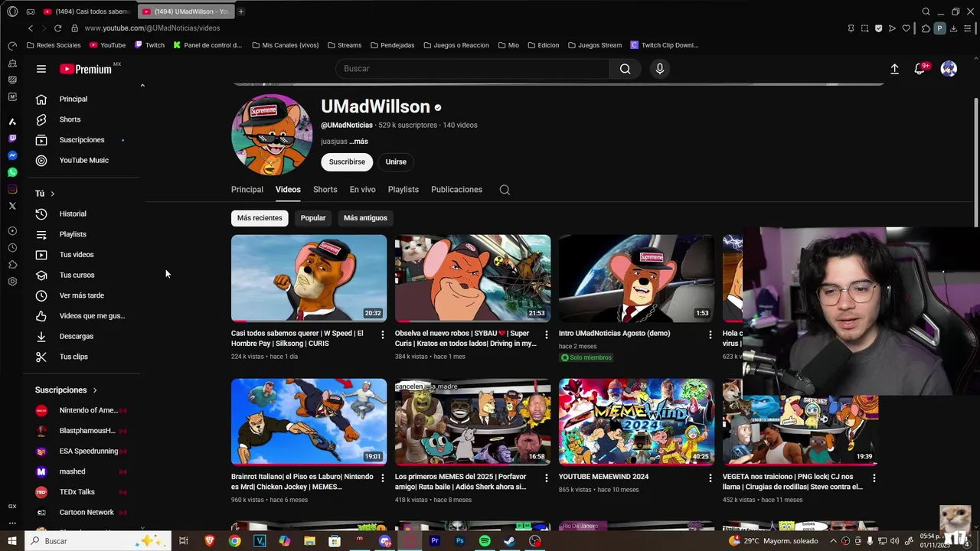
Task: Click the browser address bar URL
Action: click(x=152, y=28)
